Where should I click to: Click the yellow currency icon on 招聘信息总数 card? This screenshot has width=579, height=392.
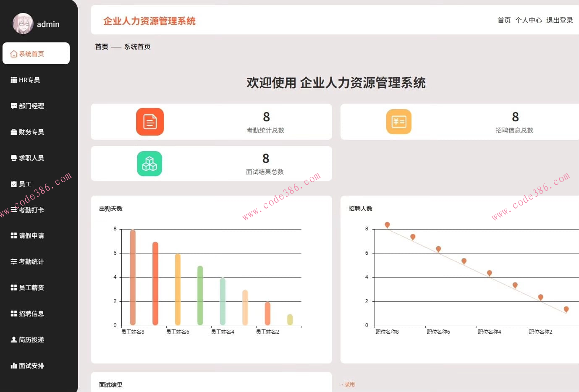tap(398, 122)
